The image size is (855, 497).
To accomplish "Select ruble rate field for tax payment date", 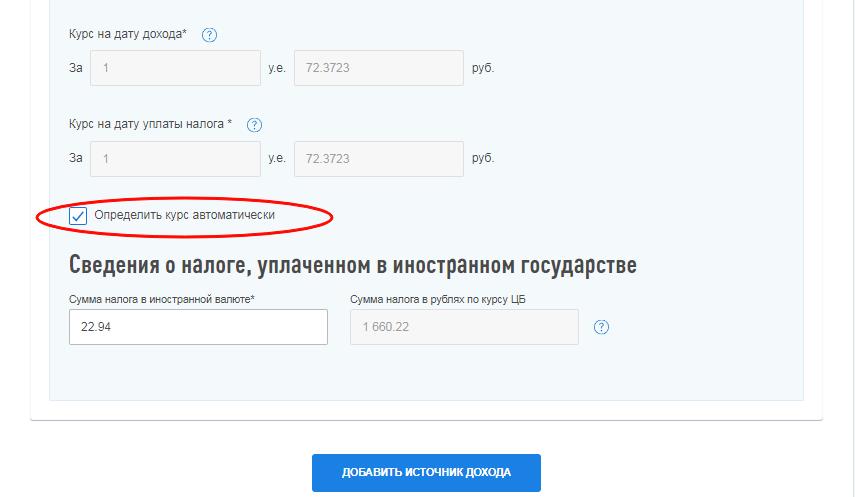I will click(x=378, y=158).
